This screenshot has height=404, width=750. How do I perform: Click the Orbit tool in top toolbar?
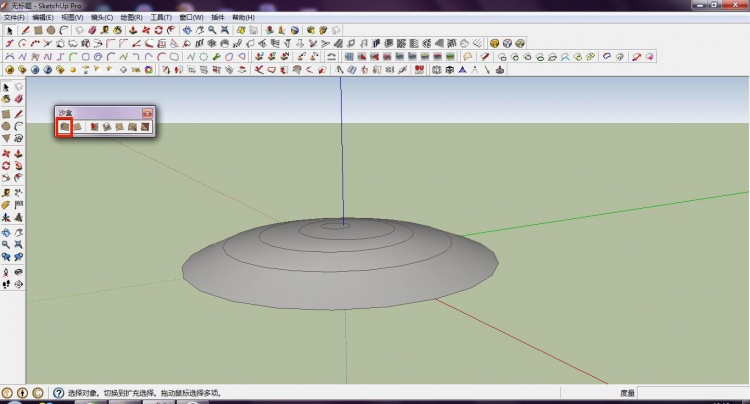tap(187, 30)
